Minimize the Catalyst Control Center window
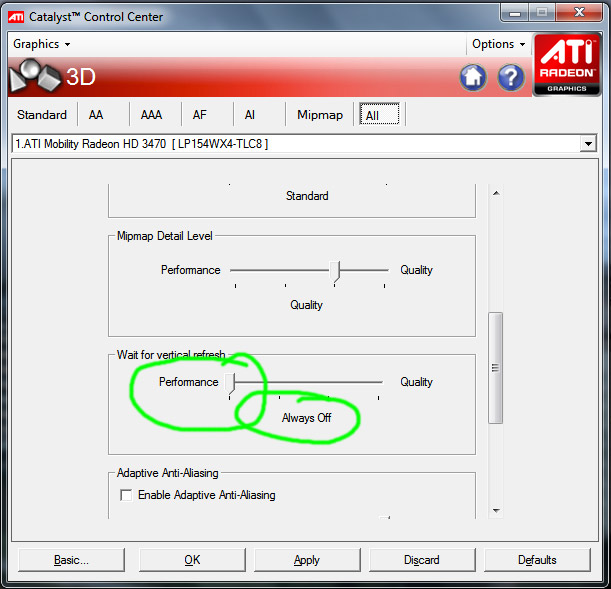 point(515,14)
